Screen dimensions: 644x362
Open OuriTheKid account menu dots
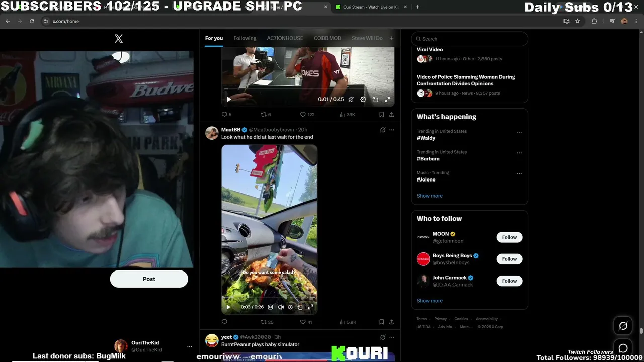pos(190,346)
